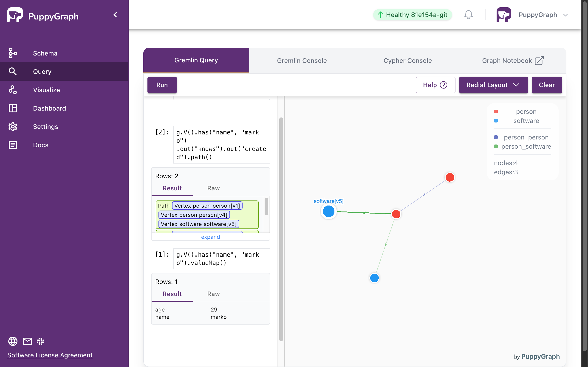588x367 pixels.
Task: Switch to the Cypher Console tab
Action: pyautogui.click(x=408, y=61)
